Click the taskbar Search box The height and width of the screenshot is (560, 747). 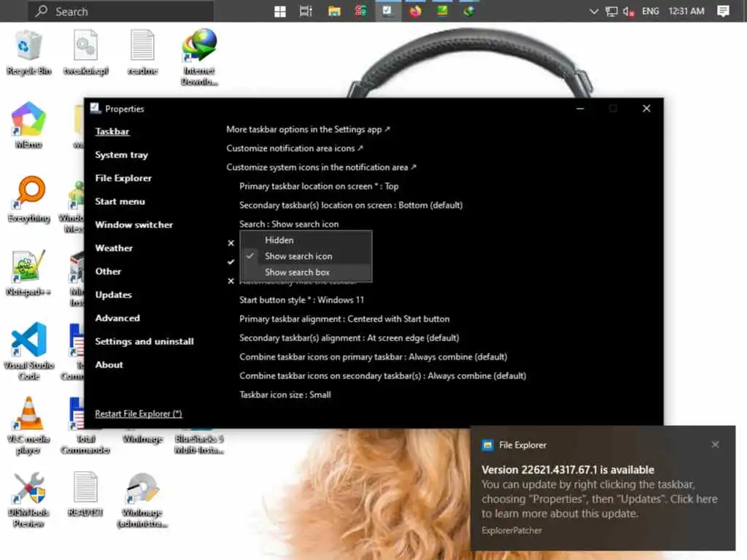(120, 12)
